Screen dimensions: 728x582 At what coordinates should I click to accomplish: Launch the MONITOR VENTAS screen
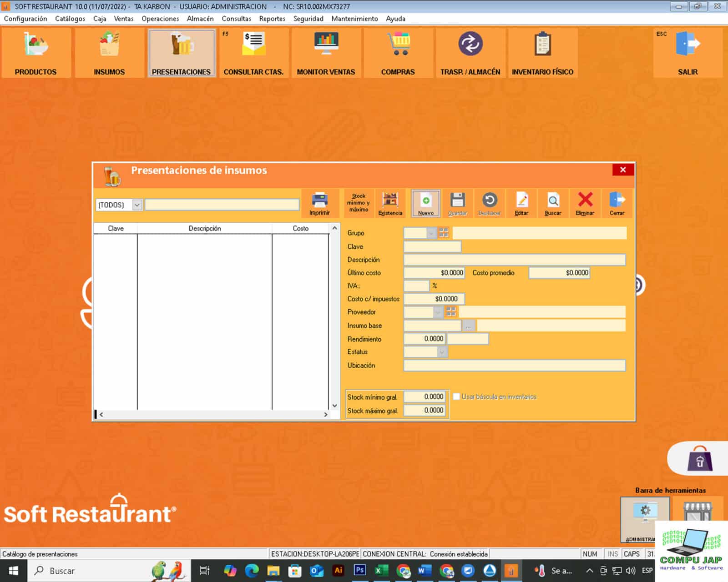point(326,53)
